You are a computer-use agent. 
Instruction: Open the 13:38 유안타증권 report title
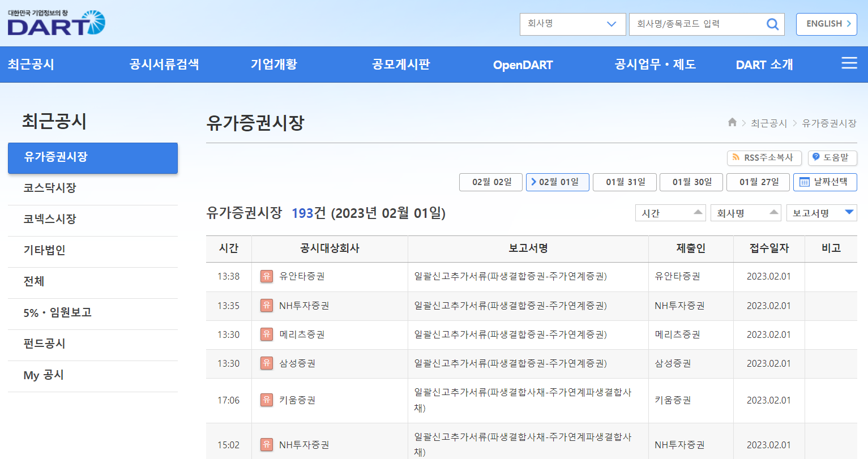click(510, 276)
